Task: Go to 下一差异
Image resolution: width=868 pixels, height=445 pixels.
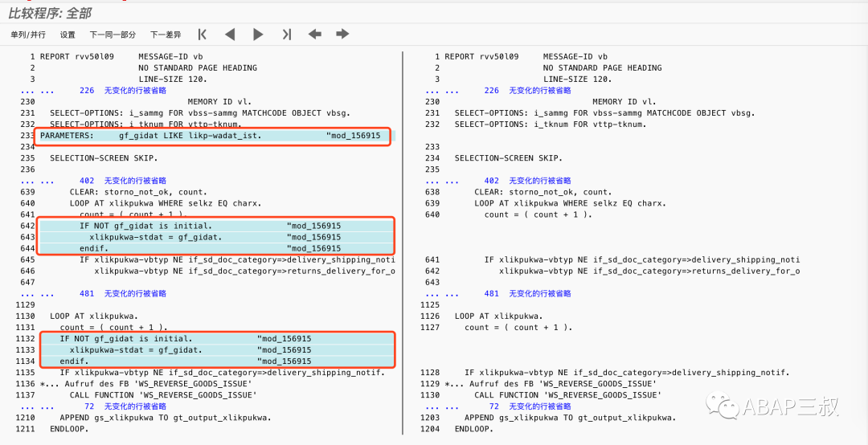Action: pyautogui.click(x=166, y=35)
